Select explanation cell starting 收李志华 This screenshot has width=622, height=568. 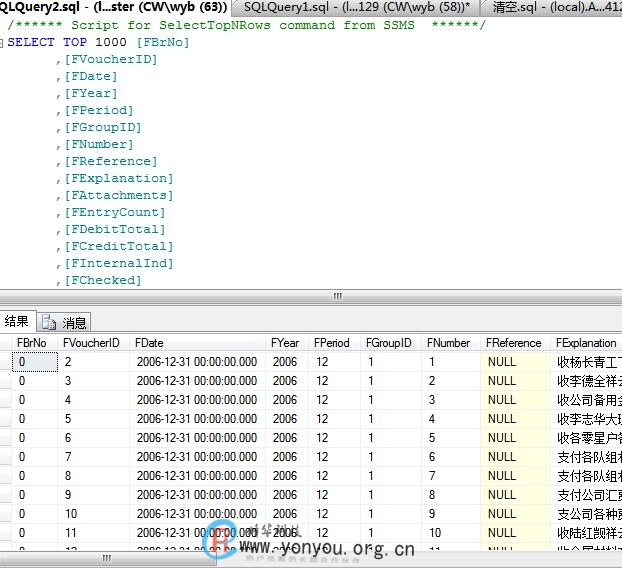(586, 419)
